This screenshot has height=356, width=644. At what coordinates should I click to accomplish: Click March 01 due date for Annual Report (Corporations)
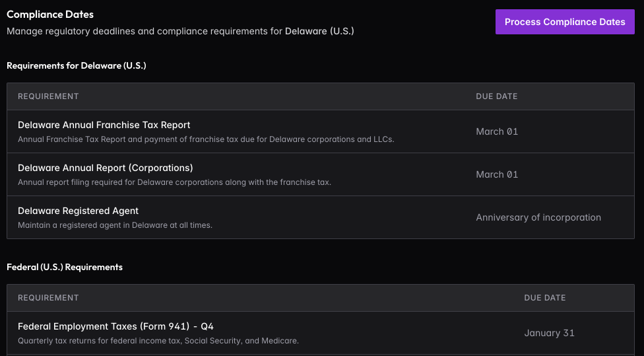497,174
